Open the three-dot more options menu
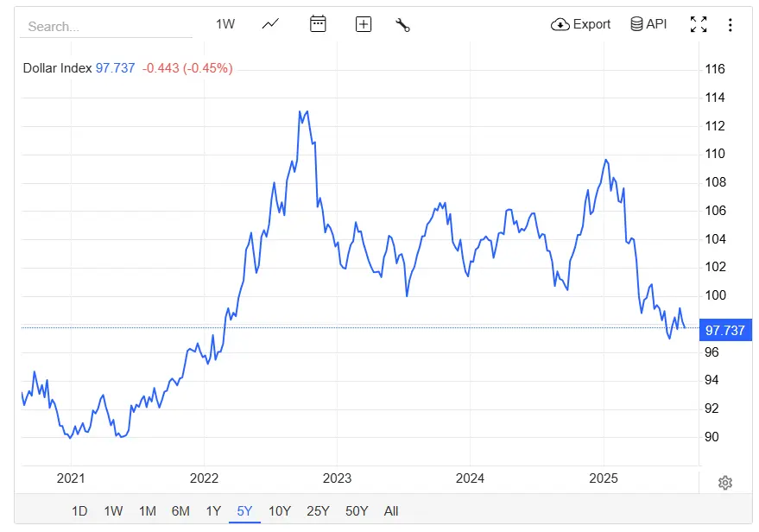 730,24
